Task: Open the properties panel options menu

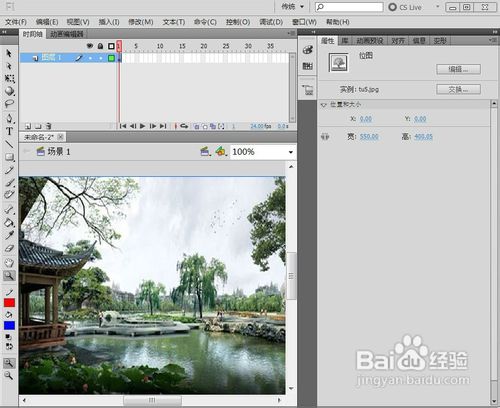Action: tap(493, 40)
